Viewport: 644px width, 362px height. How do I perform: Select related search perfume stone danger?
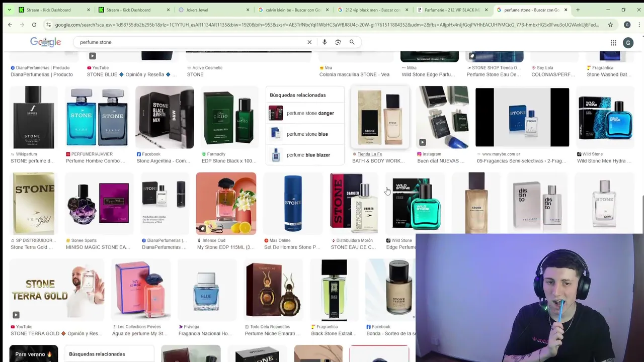click(x=305, y=113)
